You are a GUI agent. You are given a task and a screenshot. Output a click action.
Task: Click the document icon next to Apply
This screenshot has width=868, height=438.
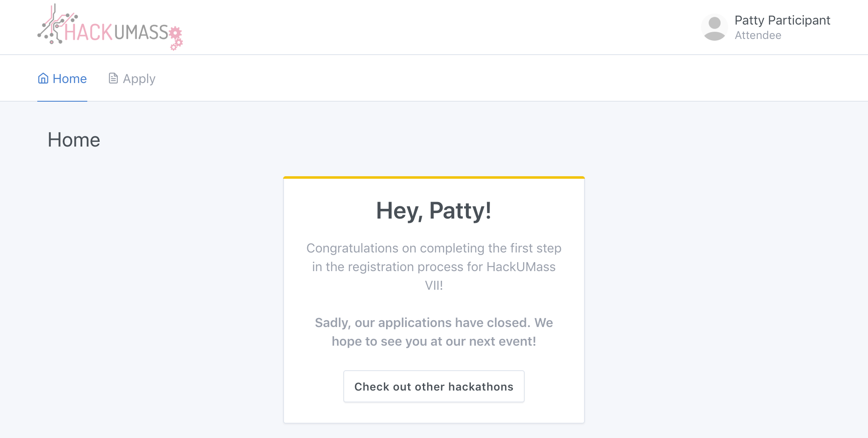pyautogui.click(x=113, y=78)
